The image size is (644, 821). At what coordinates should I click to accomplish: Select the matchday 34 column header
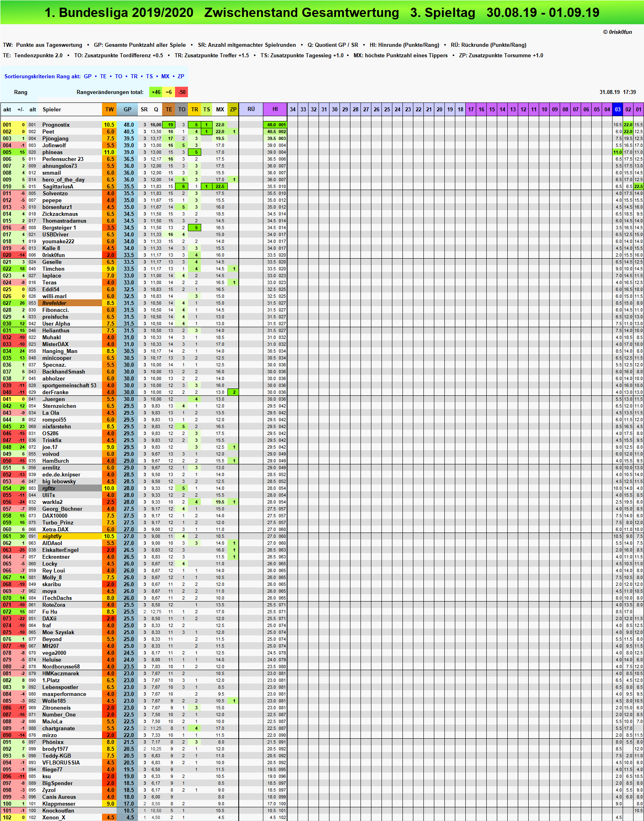coord(293,109)
